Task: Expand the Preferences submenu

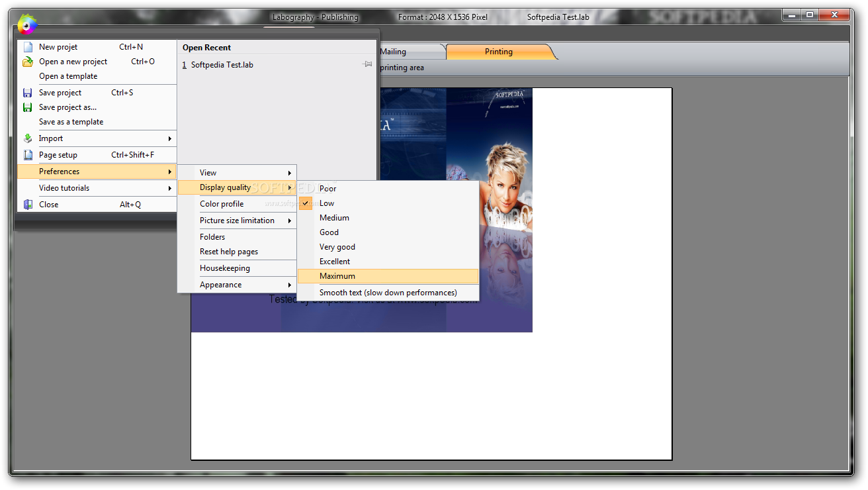Action: click(x=97, y=171)
